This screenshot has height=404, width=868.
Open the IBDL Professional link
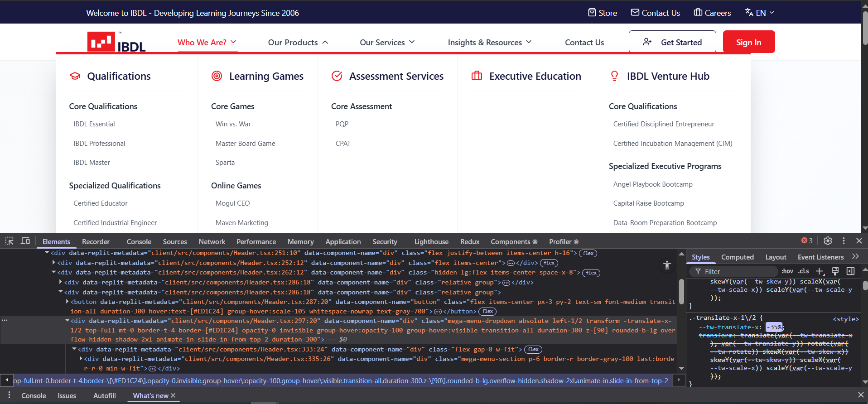click(x=99, y=144)
